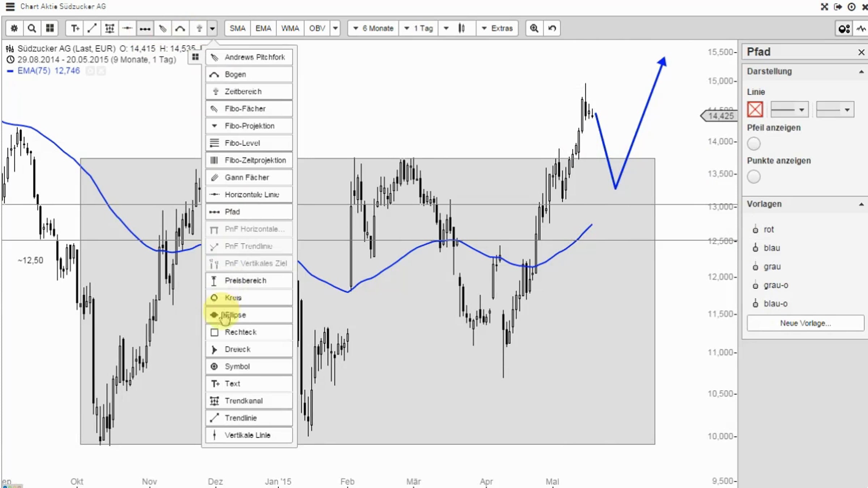Open the Extras dropdown menu

coord(497,28)
